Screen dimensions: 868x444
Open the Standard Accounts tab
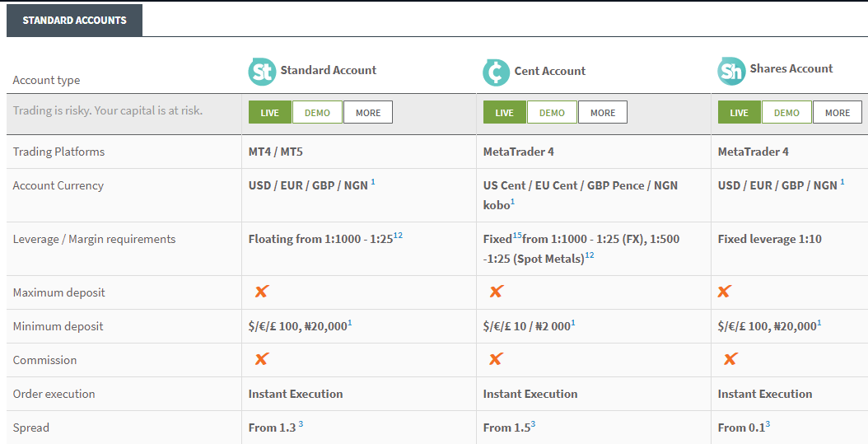[x=74, y=20]
